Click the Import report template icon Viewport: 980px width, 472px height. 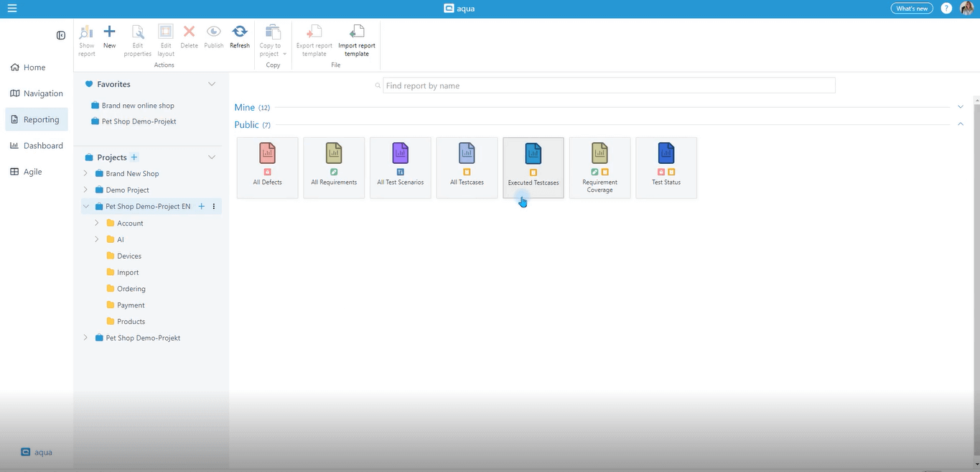pyautogui.click(x=356, y=32)
